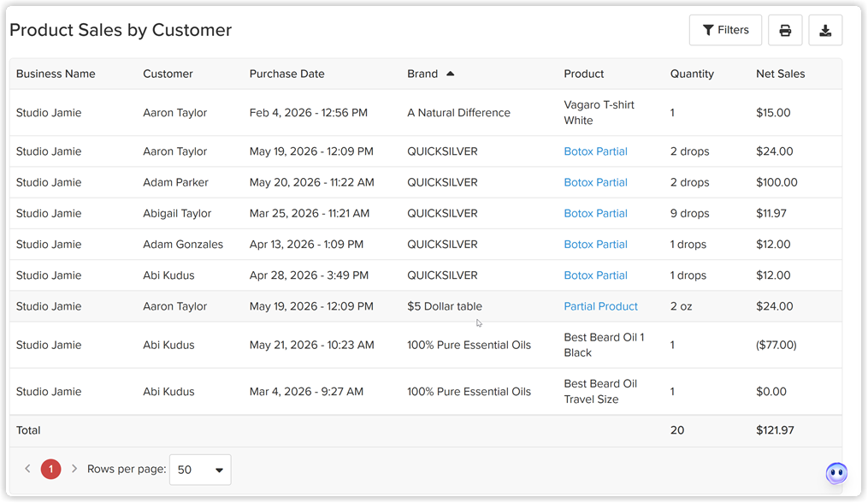Screen dimensions: 868x503
Task: Go to the previous page
Action: tap(27, 469)
